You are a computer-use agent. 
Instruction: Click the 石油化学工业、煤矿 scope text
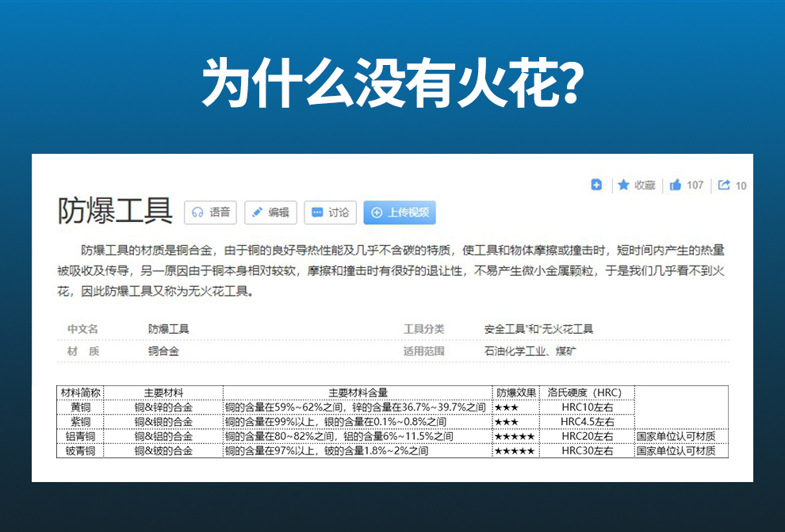tap(530, 350)
